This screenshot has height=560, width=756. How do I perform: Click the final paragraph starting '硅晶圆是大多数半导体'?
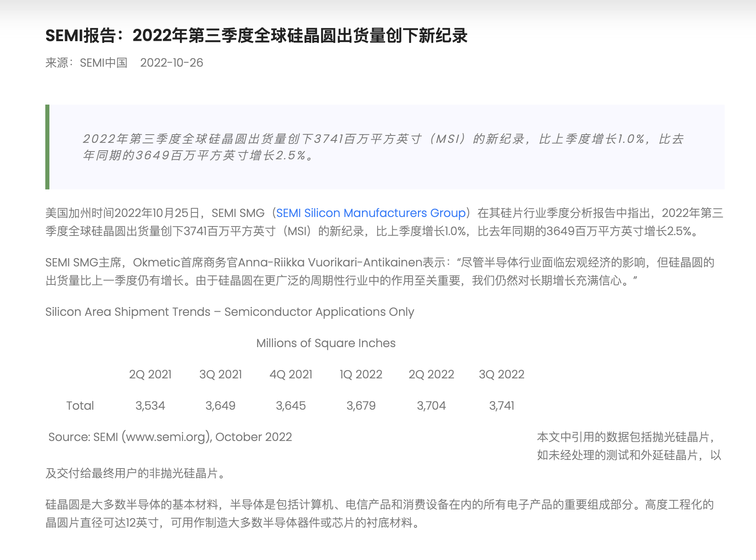pos(379,513)
